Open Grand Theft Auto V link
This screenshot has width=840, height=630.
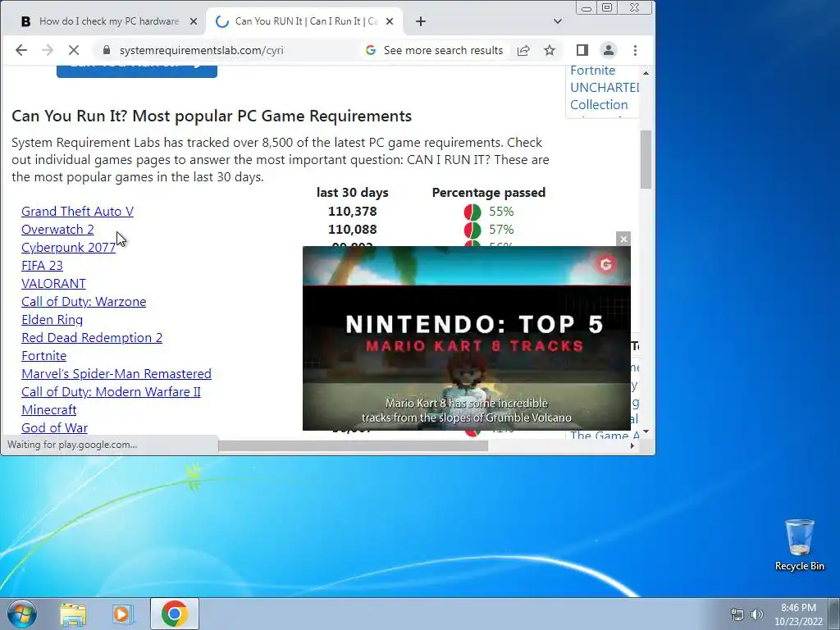(77, 212)
